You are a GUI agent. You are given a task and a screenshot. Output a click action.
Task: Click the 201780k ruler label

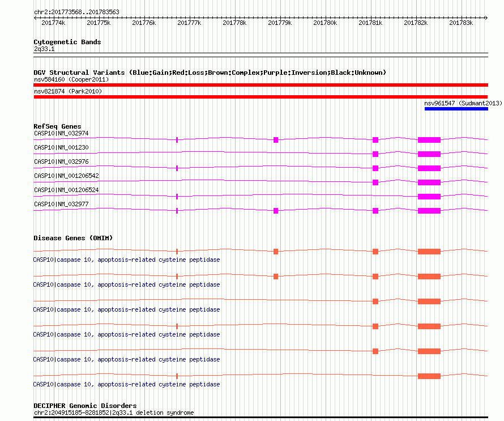coord(325,23)
